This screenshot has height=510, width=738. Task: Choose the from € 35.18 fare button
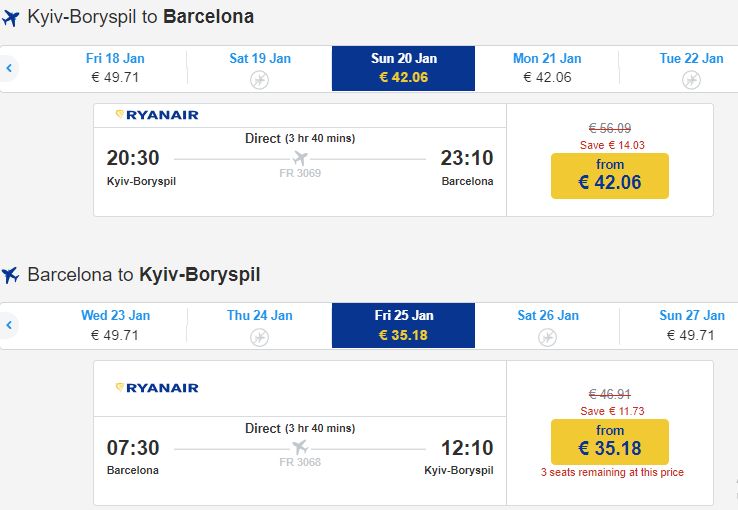tap(609, 441)
